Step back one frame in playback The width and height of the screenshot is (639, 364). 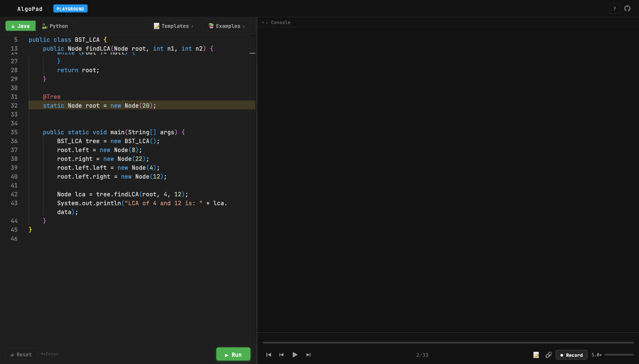tap(281, 355)
